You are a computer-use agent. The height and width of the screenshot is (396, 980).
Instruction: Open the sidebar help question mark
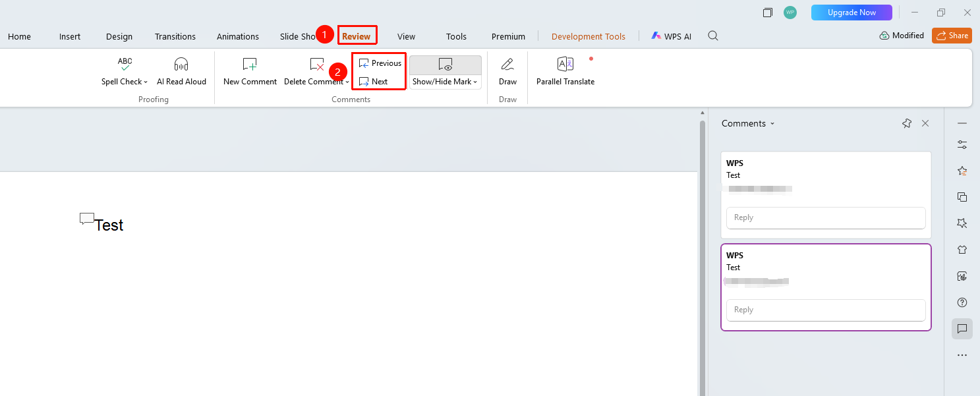coord(962,302)
